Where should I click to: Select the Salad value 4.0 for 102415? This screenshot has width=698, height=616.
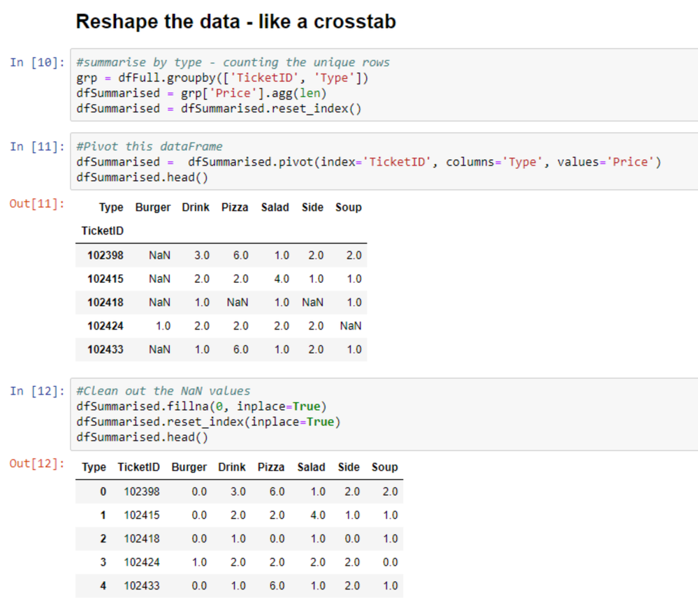[282, 278]
